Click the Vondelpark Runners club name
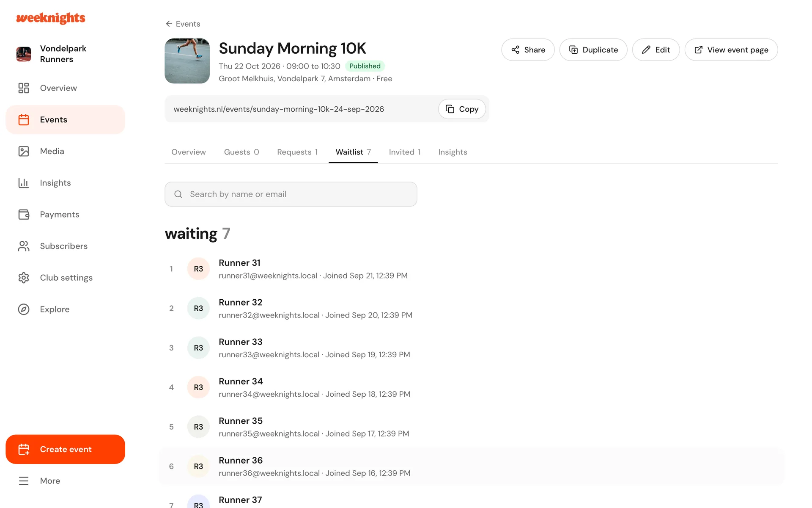Image resolution: width=812 pixels, height=508 pixels. [x=63, y=54]
